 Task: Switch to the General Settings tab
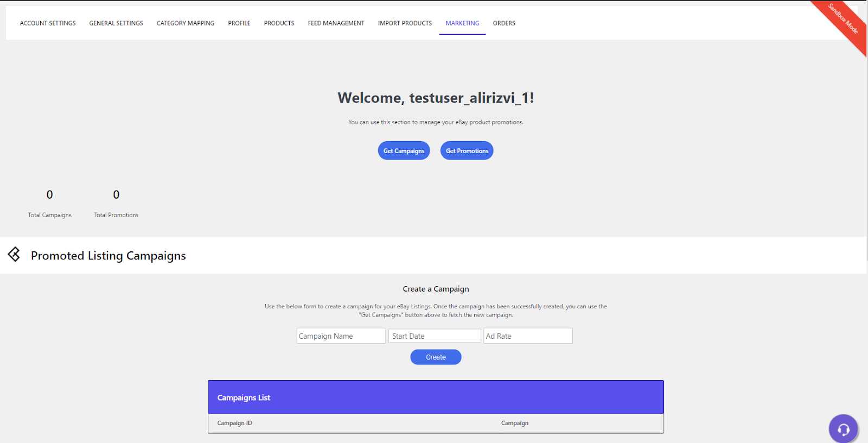116,23
